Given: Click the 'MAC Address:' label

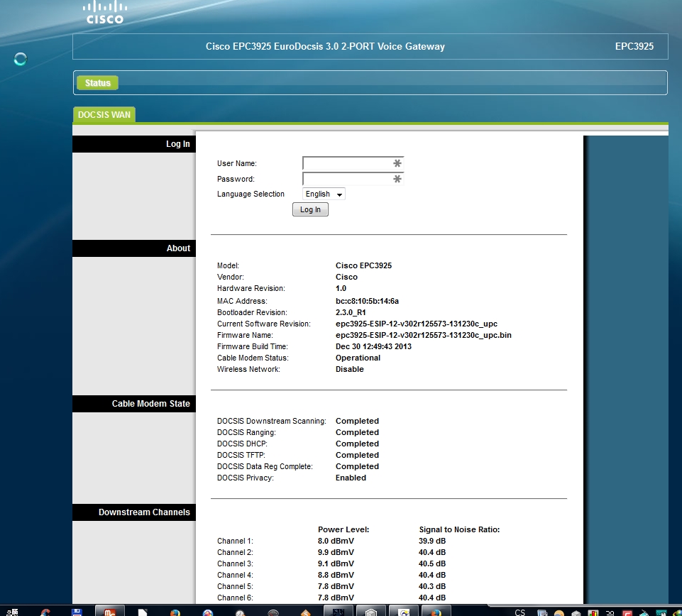Looking at the screenshot, I should [x=242, y=301].
